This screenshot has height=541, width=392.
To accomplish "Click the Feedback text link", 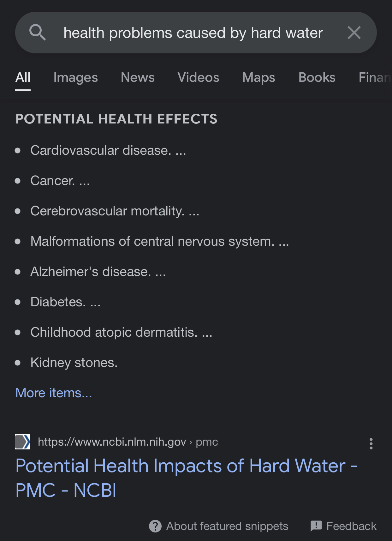I will click(x=351, y=526).
